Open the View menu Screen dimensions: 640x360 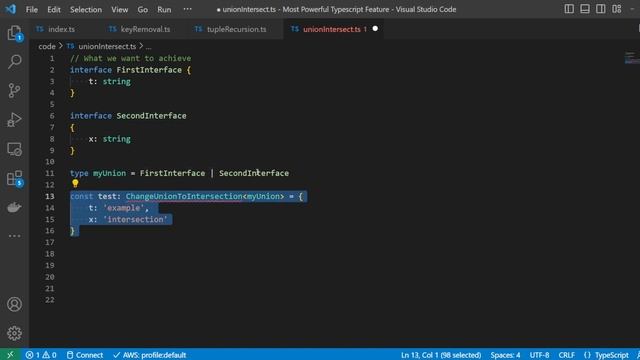(120, 9)
